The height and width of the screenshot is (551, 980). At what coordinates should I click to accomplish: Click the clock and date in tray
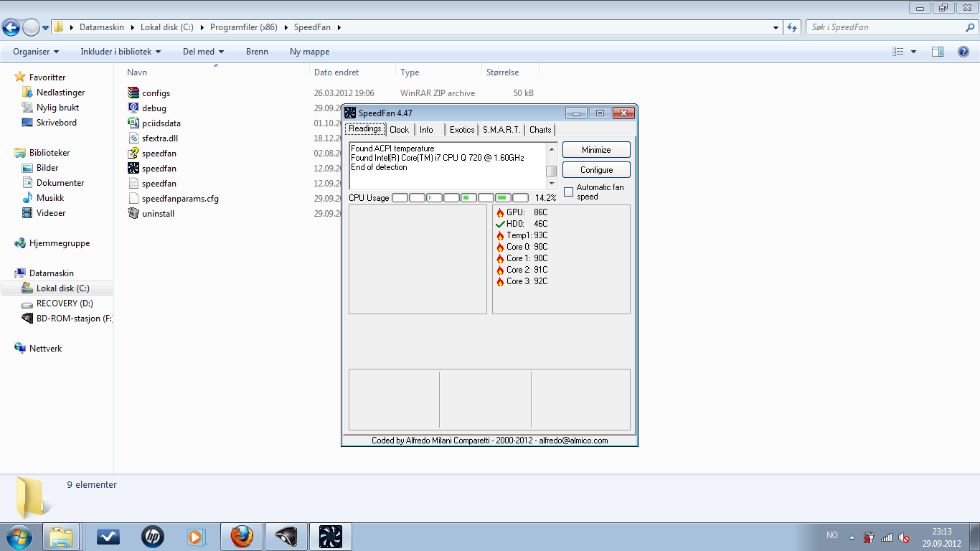(941, 537)
